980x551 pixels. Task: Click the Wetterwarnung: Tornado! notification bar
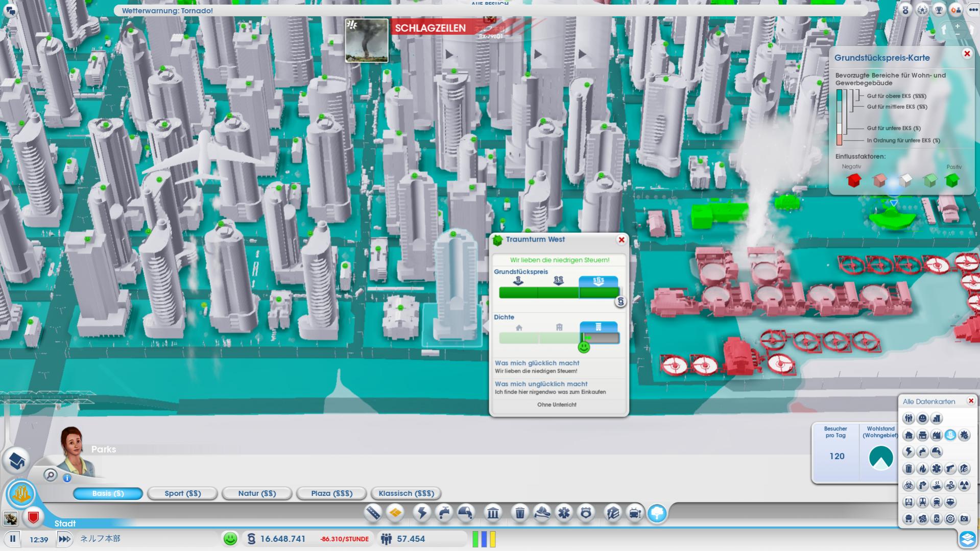click(x=490, y=10)
